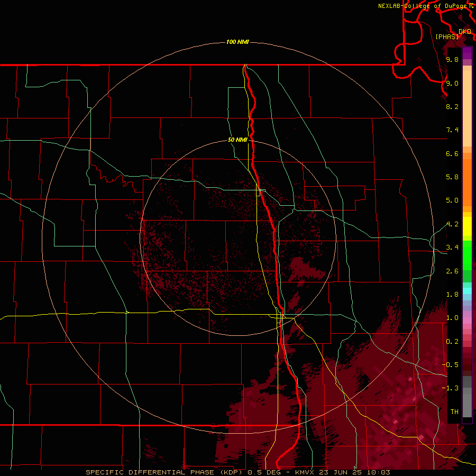Pick the yellow band on the color scale
This screenshot has height=476, width=476.
pos(467,226)
